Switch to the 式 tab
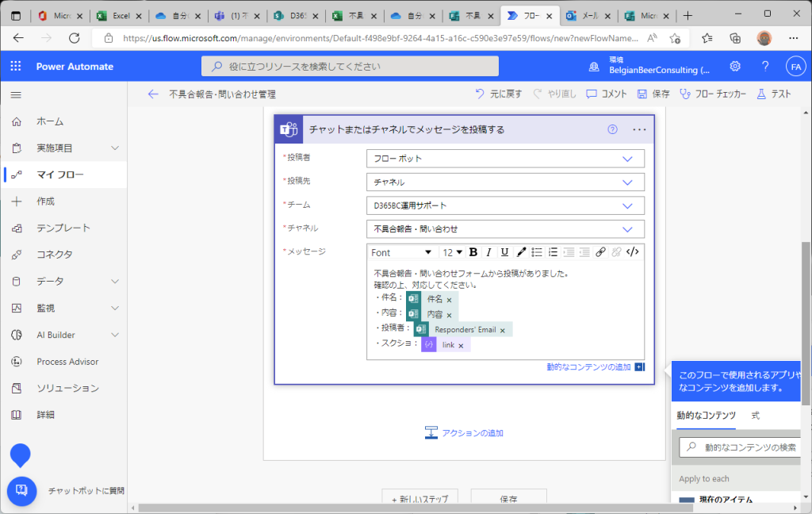The height and width of the screenshot is (514, 812). point(756,416)
